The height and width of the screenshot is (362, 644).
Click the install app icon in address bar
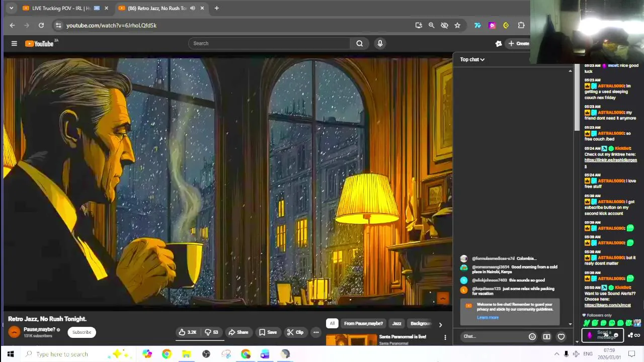pyautogui.click(x=419, y=25)
